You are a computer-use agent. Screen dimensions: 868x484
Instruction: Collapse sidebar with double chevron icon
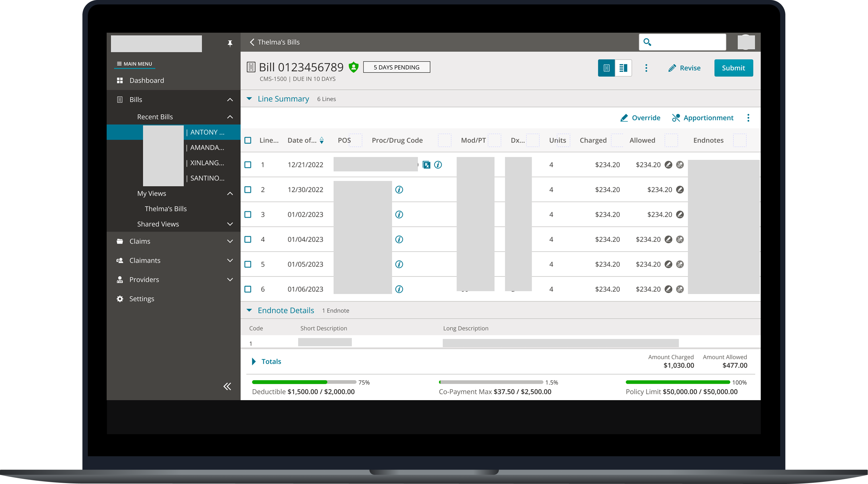pyautogui.click(x=227, y=386)
